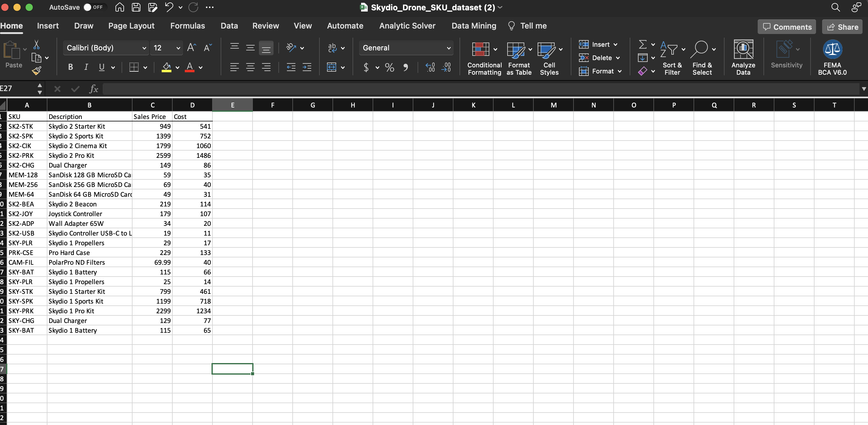Select the Data ribbon tab
Screen dimensions: 868x425
229,26
